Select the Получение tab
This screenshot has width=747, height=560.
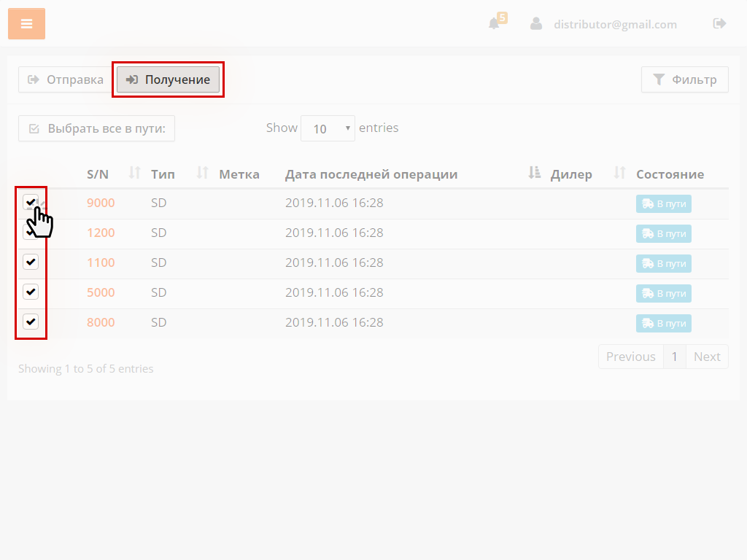click(168, 79)
